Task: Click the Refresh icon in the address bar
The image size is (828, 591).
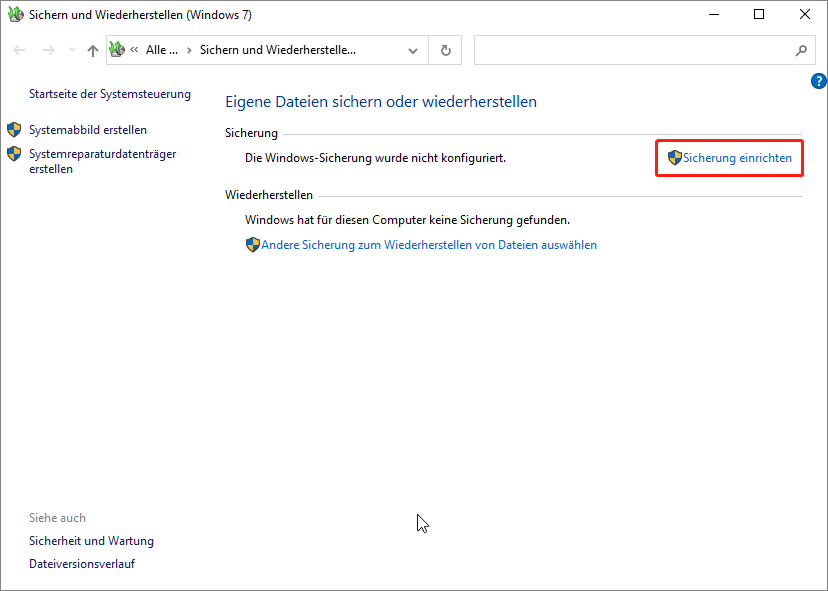Action: tap(444, 49)
